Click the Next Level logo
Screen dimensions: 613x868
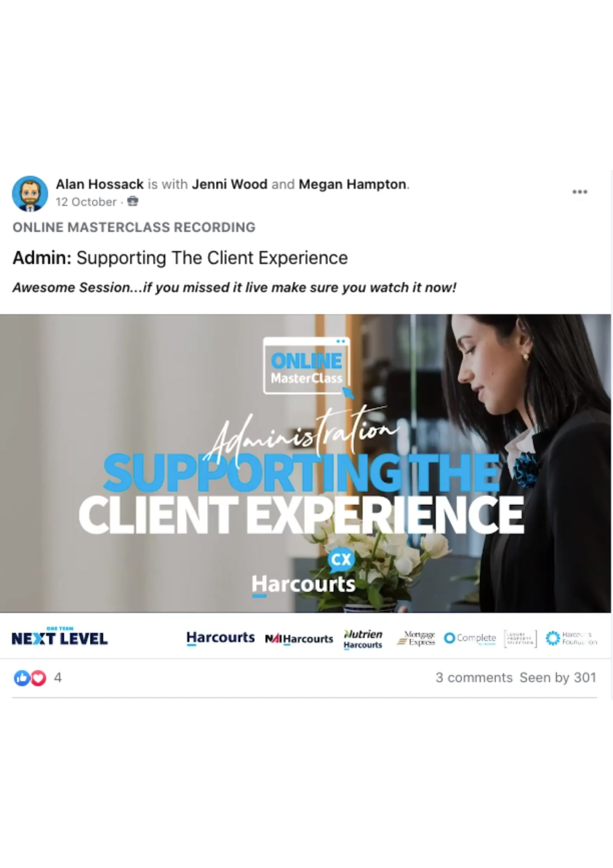click(60, 637)
